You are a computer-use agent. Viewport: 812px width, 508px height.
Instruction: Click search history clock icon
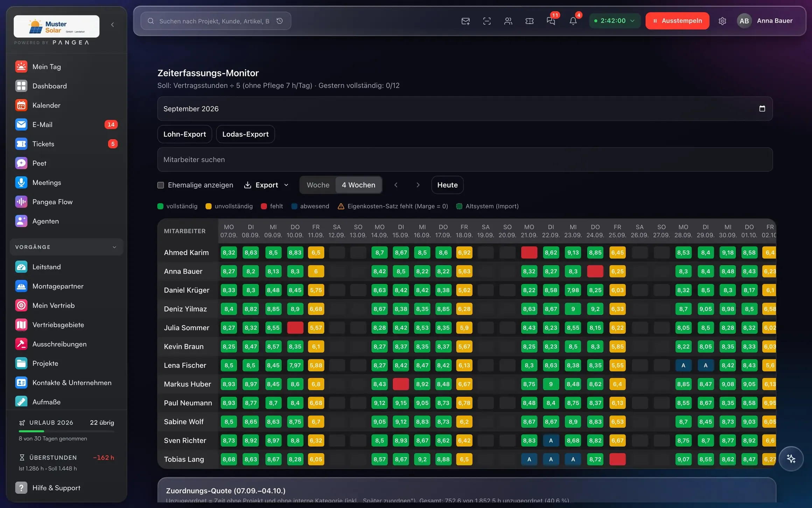[x=280, y=21]
